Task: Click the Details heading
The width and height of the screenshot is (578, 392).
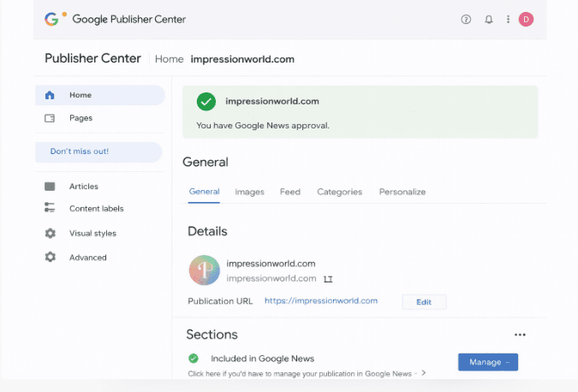Action: [x=207, y=231]
